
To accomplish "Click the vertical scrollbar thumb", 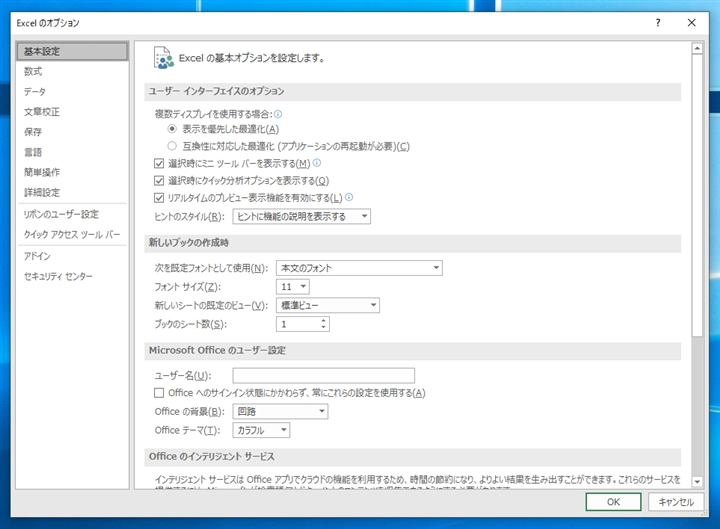I will (x=697, y=195).
